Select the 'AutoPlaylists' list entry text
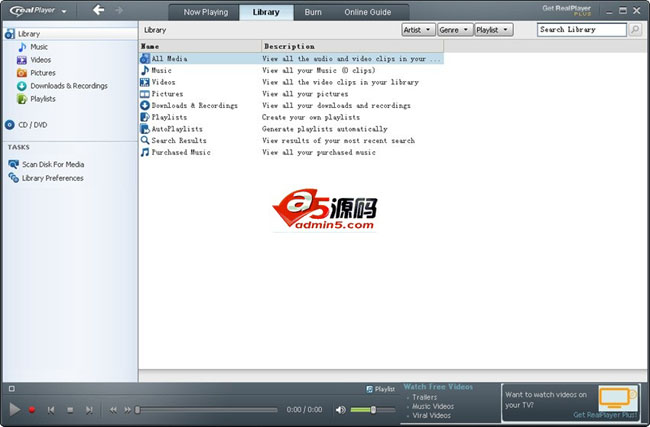 point(177,129)
